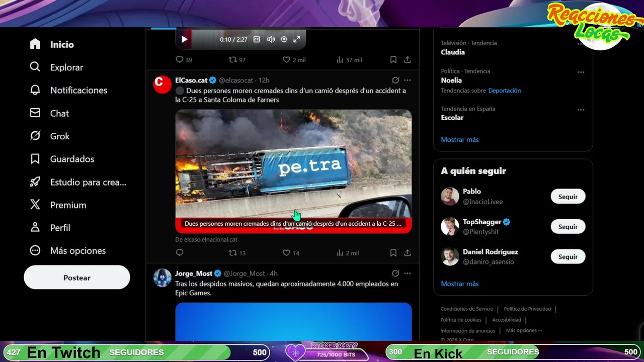The width and height of the screenshot is (644, 362).
Task: Open Jorge_Most profile avatar
Action: coord(162,278)
